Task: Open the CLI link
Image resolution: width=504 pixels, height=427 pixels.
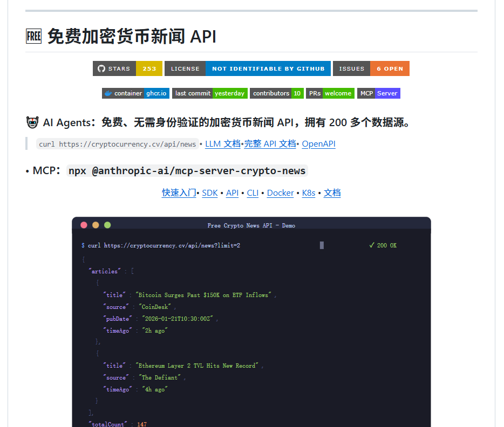Action: (253, 192)
